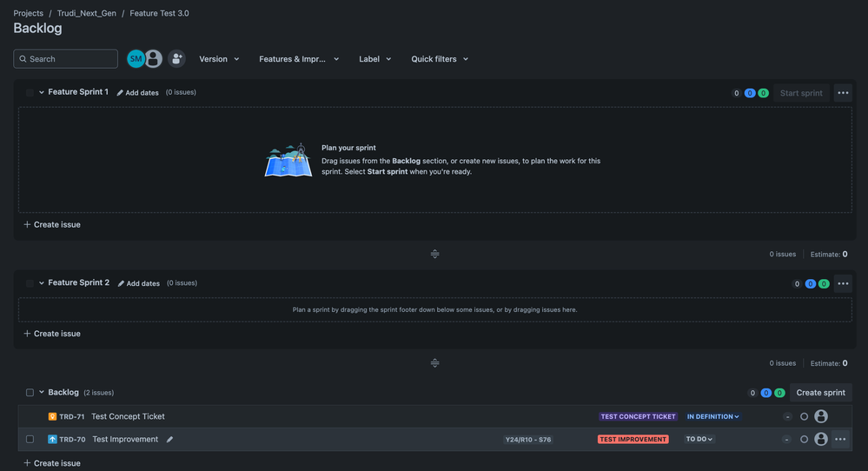Screen dimensions: 868x471
Task: Click the Test Improvement issue summary
Action: click(x=125, y=440)
